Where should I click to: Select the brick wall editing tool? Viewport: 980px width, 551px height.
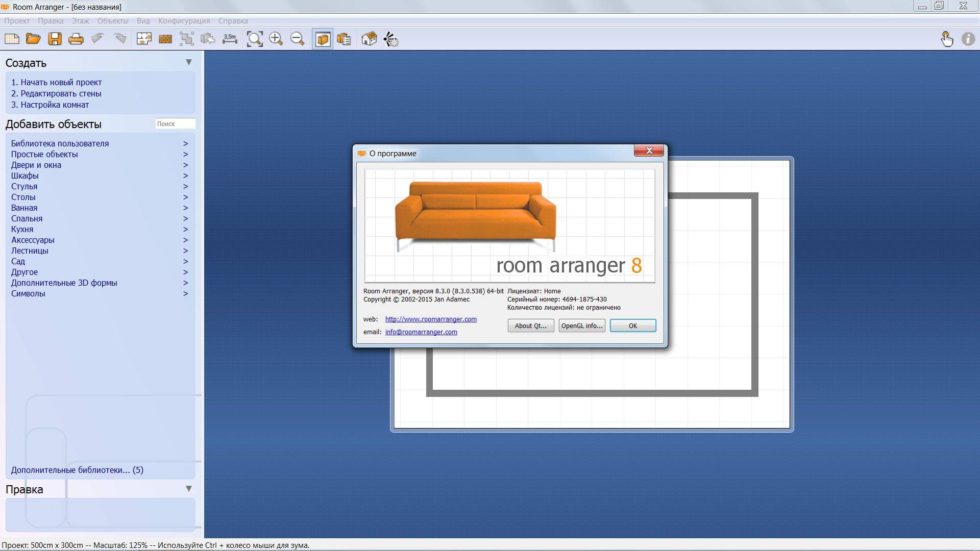click(165, 39)
